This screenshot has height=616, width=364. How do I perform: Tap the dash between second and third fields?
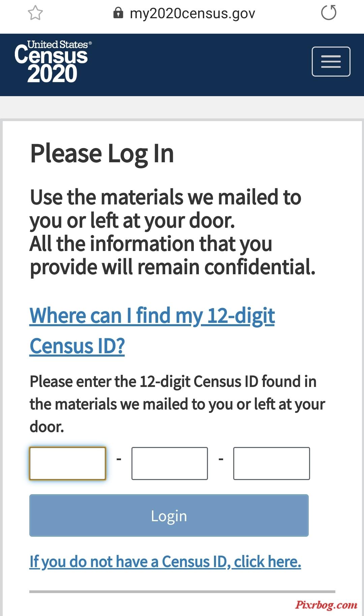[x=221, y=459]
